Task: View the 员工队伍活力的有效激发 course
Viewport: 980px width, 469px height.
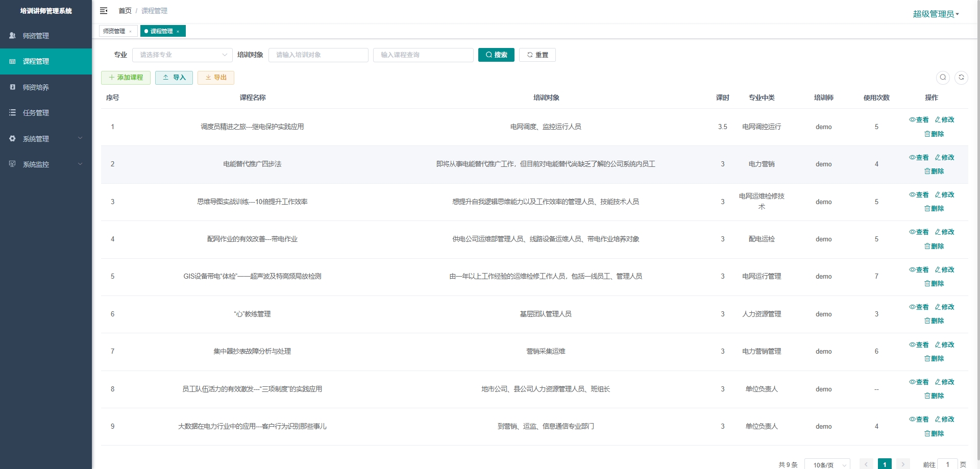Action: pos(919,382)
